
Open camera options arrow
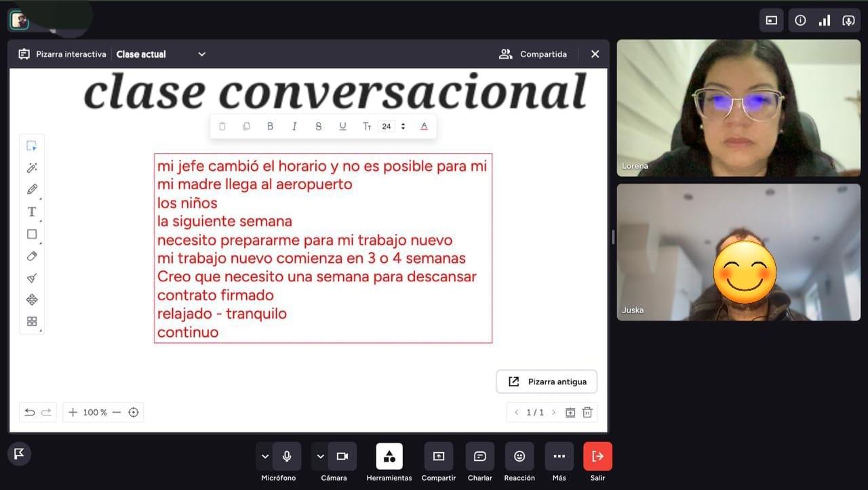[x=320, y=456]
